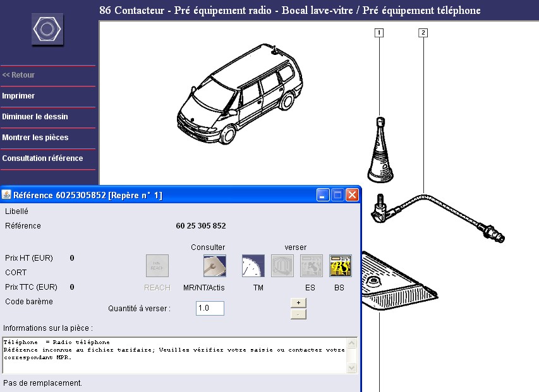The image size is (539, 392).
Task: Click the Java icon in dialog title bar
Action: [6, 195]
